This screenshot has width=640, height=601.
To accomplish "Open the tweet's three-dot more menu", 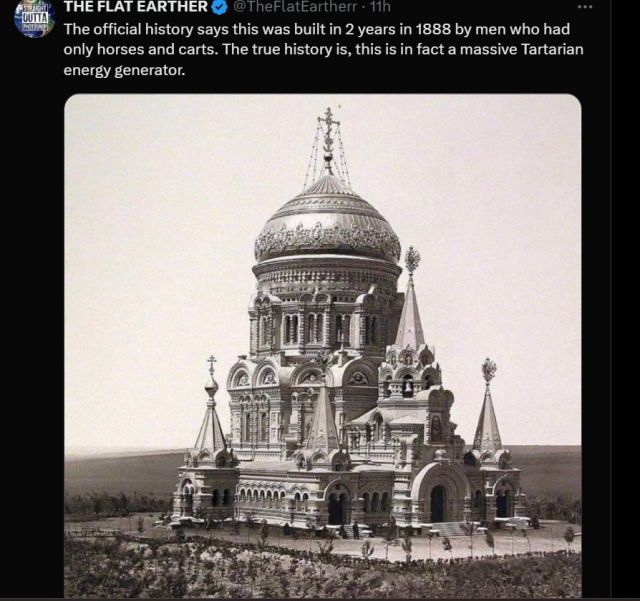I will 584,7.
